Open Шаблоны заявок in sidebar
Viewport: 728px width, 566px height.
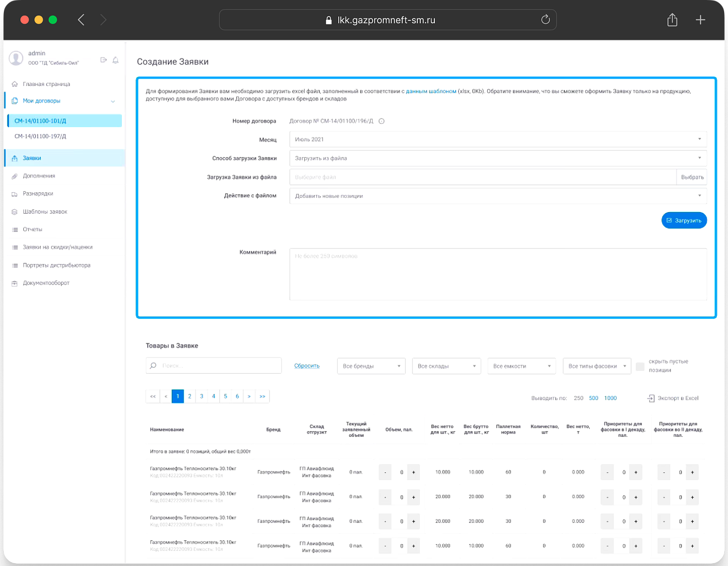[45, 212]
